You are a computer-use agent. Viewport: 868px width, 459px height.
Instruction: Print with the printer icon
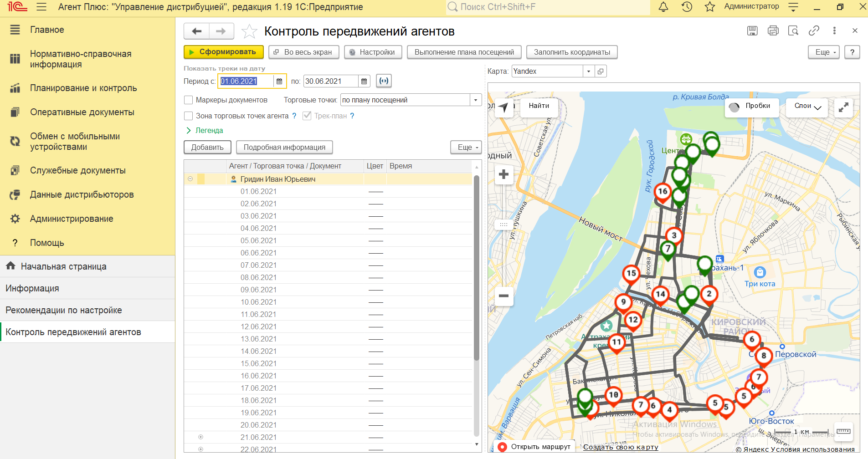click(773, 31)
